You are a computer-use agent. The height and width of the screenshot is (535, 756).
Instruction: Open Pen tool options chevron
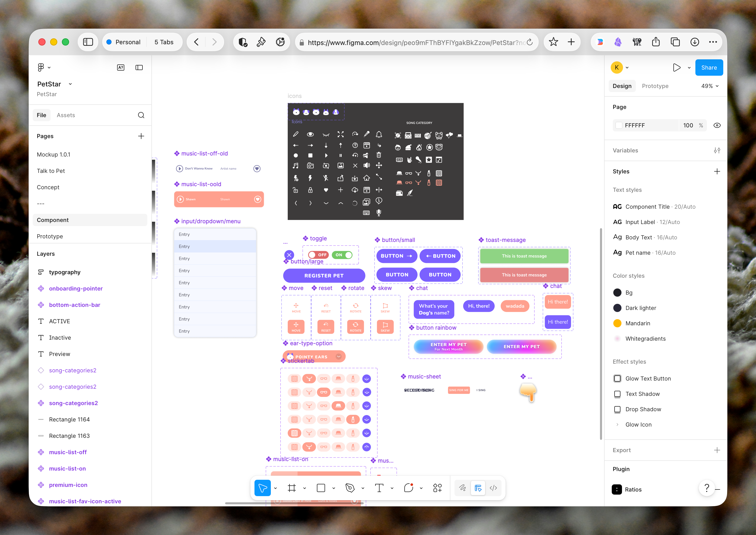coord(363,488)
